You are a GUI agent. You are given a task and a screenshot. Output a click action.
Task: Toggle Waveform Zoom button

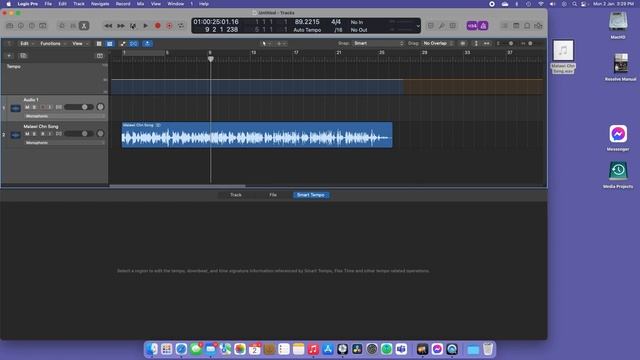click(x=463, y=43)
